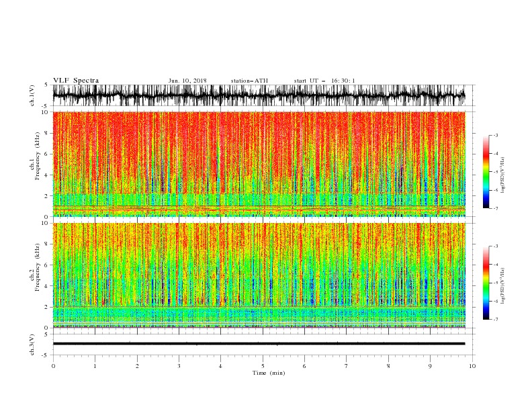This screenshot has height=411, width=532.
Task: Click the 'ch.3(V)' waveform axis label
Action: (x=32, y=345)
